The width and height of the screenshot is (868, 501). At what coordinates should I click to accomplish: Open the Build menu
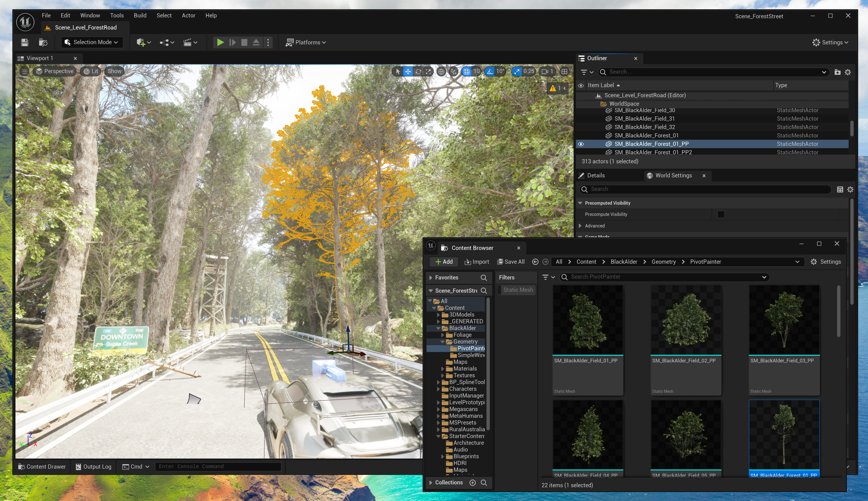140,15
